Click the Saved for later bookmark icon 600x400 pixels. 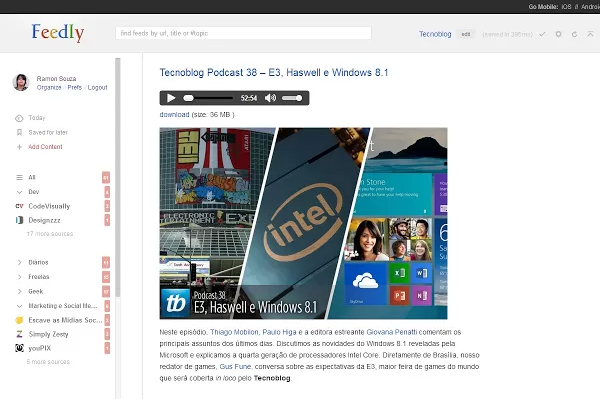pyautogui.click(x=19, y=132)
